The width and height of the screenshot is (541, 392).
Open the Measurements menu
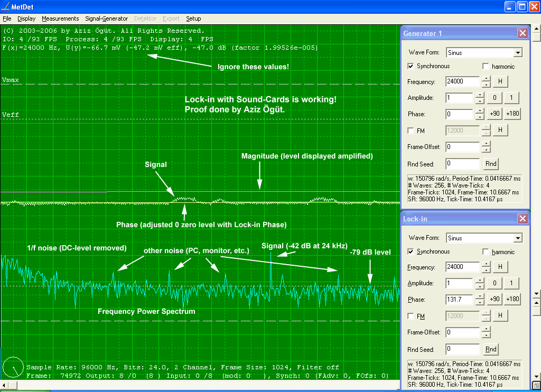click(x=60, y=18)
